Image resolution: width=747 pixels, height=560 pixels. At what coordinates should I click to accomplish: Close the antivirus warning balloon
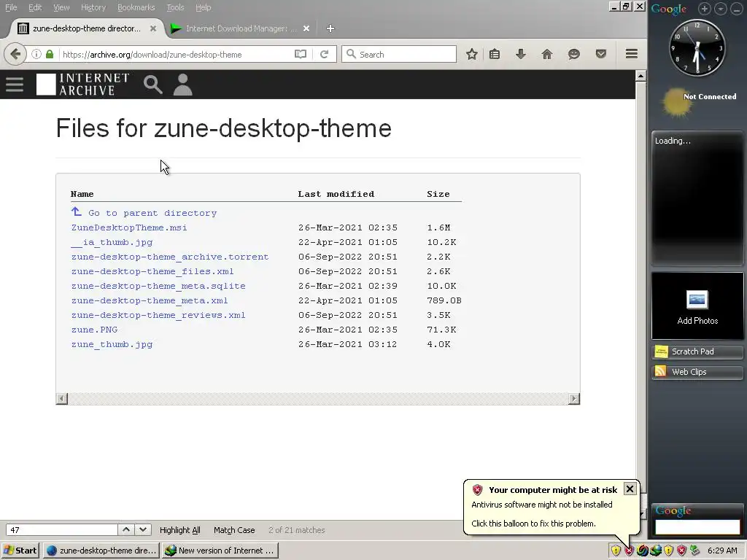click(x=630, y=489)
